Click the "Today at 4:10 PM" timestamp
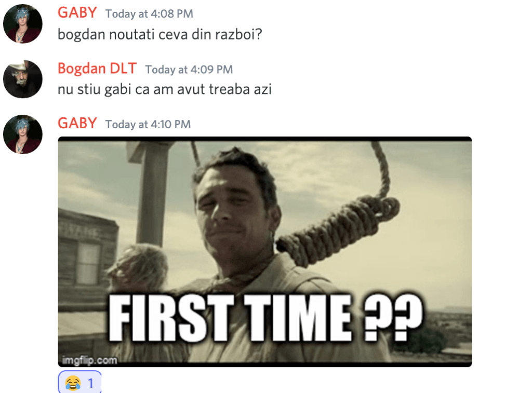This screenshot has width=532, height=393. pyautogui.click(x=148, y=125)
